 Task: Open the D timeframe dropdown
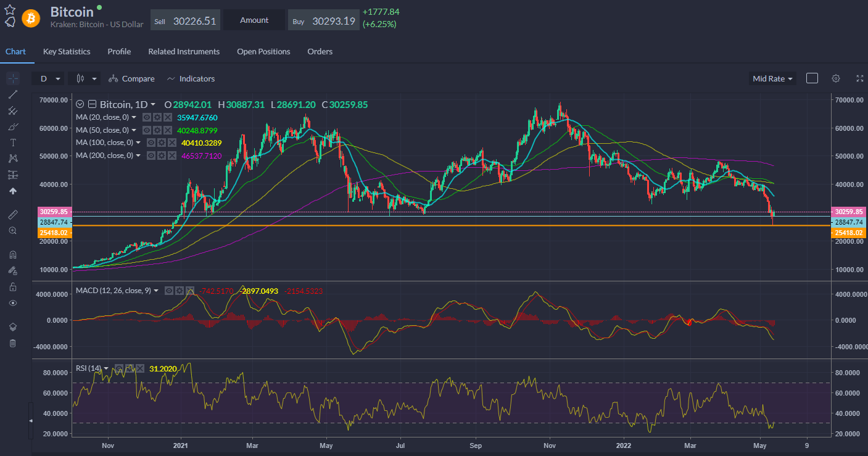pyautogui.click(x=49, y=78)
